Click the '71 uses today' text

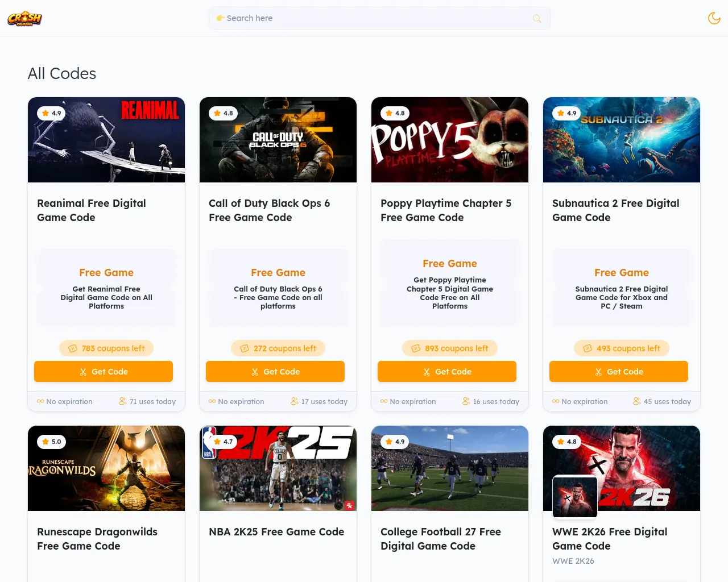[152, 401]
